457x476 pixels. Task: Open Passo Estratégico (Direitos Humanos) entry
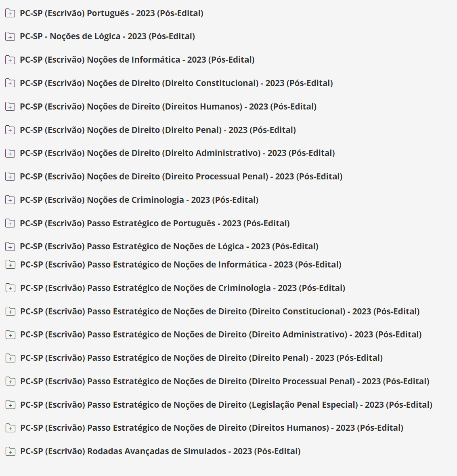pyautogui.click(x=212, y=428)
